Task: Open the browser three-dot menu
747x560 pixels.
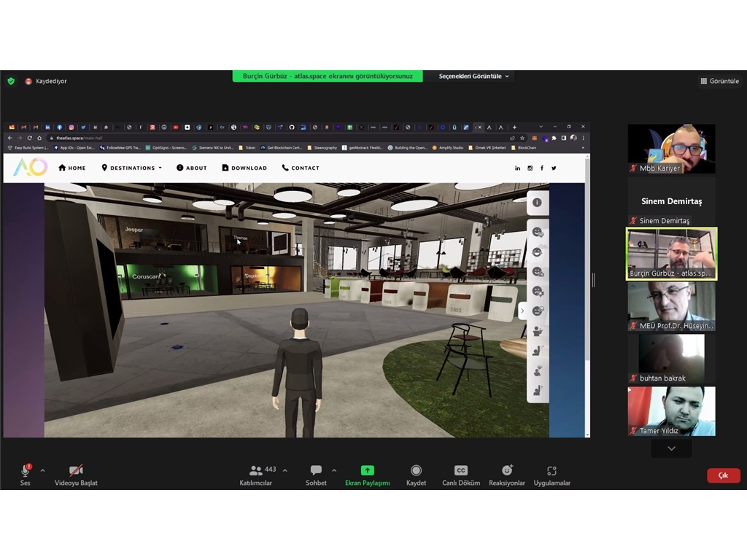Action: point(583,138)
